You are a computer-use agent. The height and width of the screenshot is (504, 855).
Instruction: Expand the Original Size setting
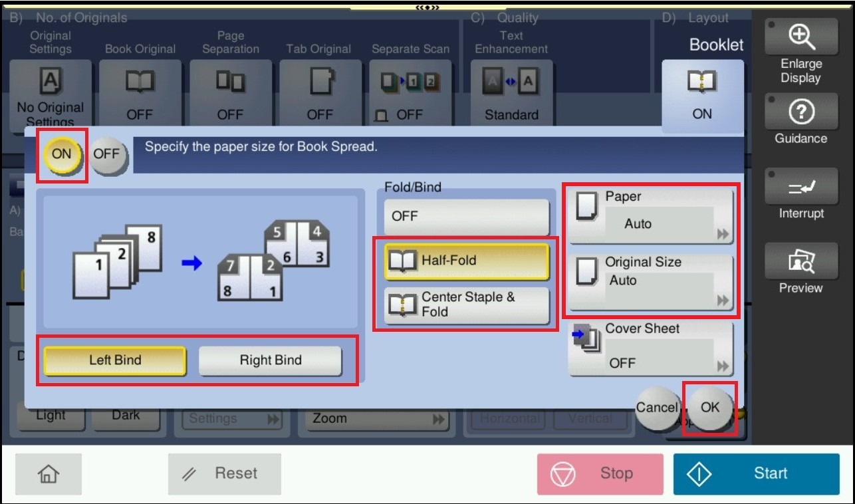651,282
